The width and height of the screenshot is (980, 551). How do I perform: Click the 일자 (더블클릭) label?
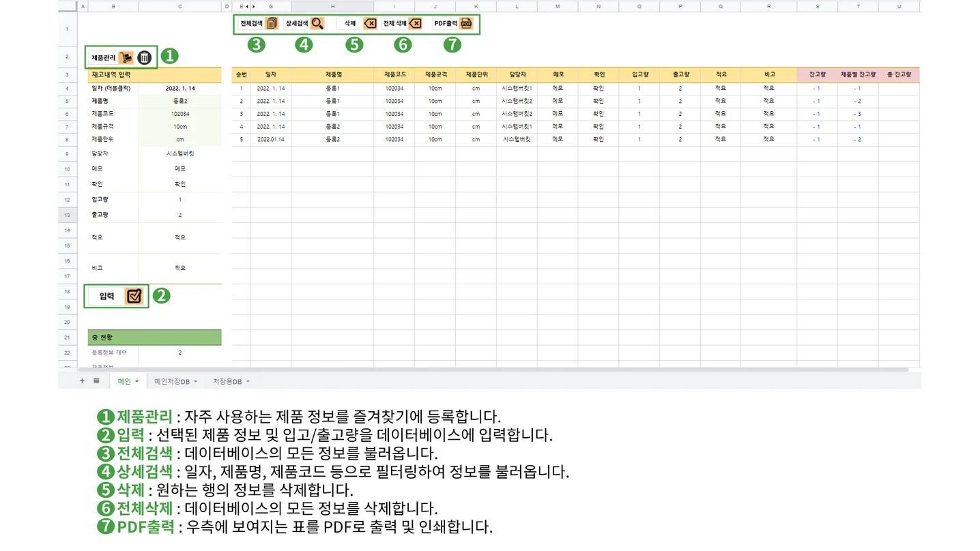pyautogui.click(x=111, y=89)
